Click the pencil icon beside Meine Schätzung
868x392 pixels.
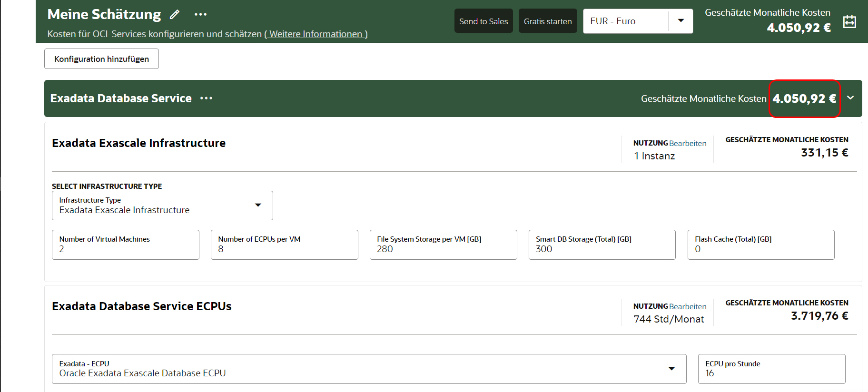175,15
